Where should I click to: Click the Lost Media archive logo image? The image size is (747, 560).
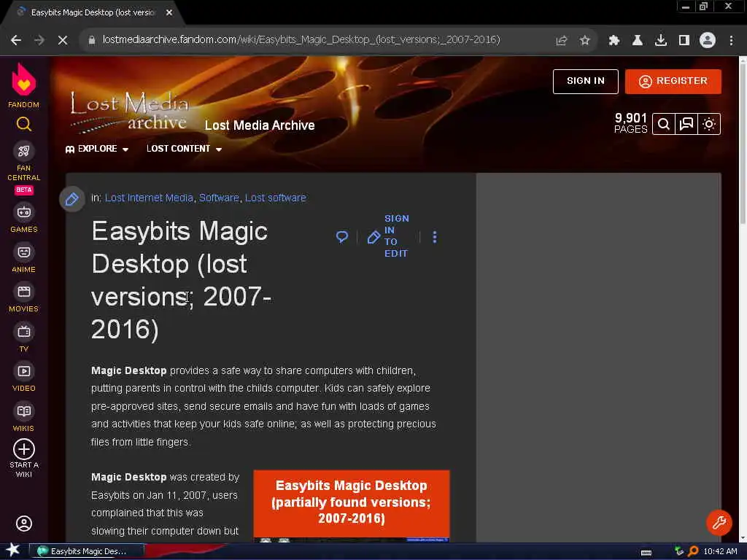[x=130, y=112]
